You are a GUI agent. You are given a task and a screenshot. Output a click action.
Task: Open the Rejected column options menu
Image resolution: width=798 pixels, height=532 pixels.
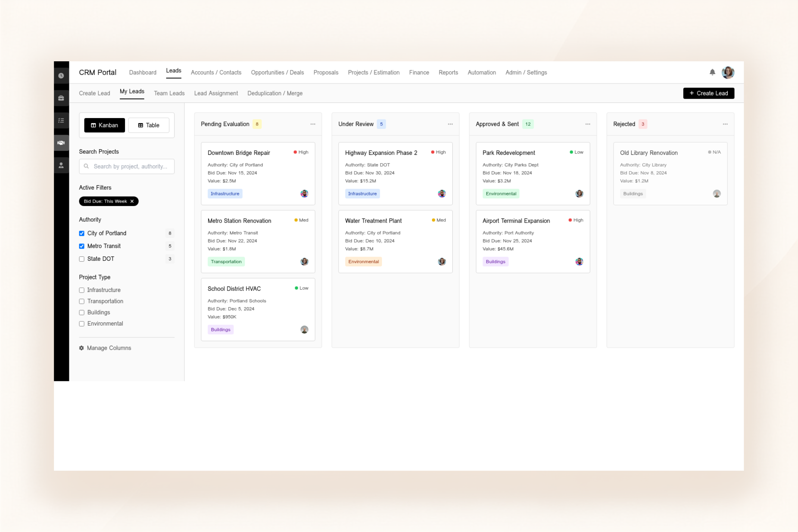pos(725,124)
